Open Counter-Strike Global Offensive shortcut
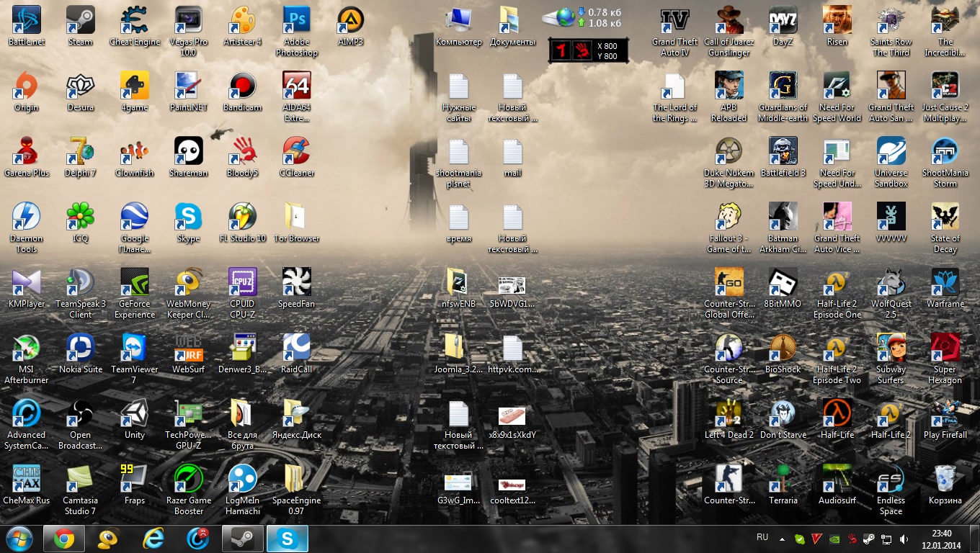980x553 pixels. [729, 294]
